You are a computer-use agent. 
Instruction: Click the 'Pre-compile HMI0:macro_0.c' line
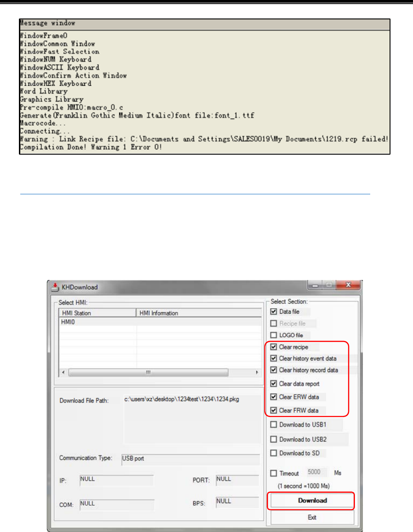pos(72,107)
